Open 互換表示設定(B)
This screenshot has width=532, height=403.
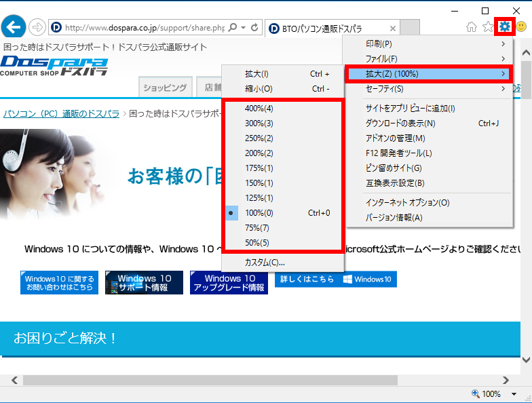pyautogui.click(x=429, y=183)
